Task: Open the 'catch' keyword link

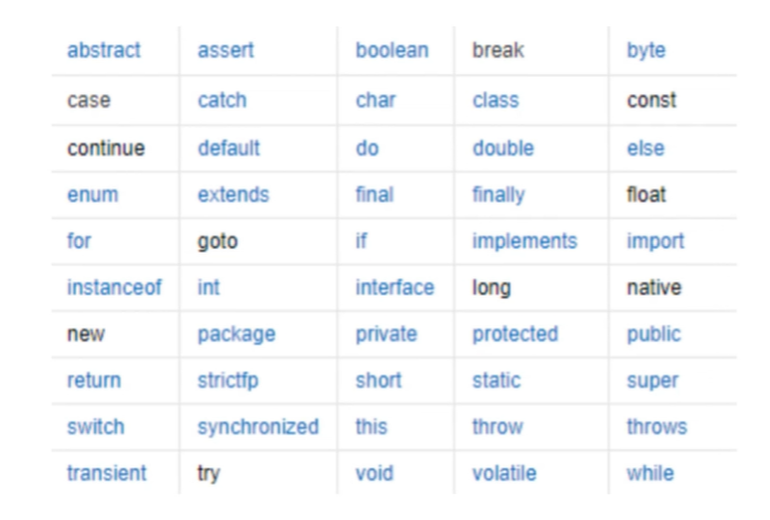Action: click(222, 100)
